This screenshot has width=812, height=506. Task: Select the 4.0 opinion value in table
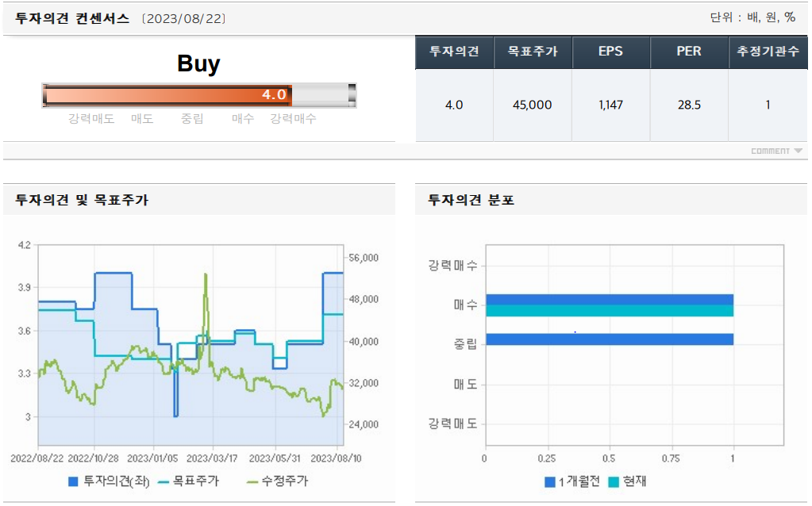coord(454,105)
